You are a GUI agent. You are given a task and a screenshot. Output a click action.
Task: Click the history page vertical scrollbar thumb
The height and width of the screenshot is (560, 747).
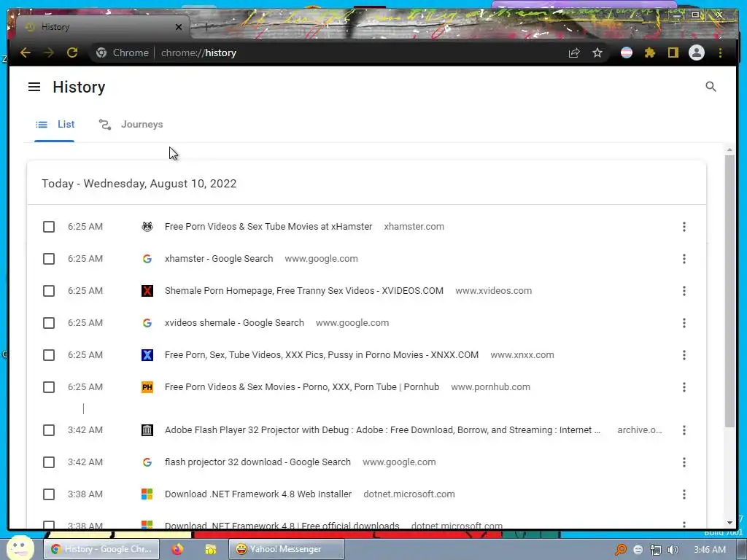click(729, 290)
